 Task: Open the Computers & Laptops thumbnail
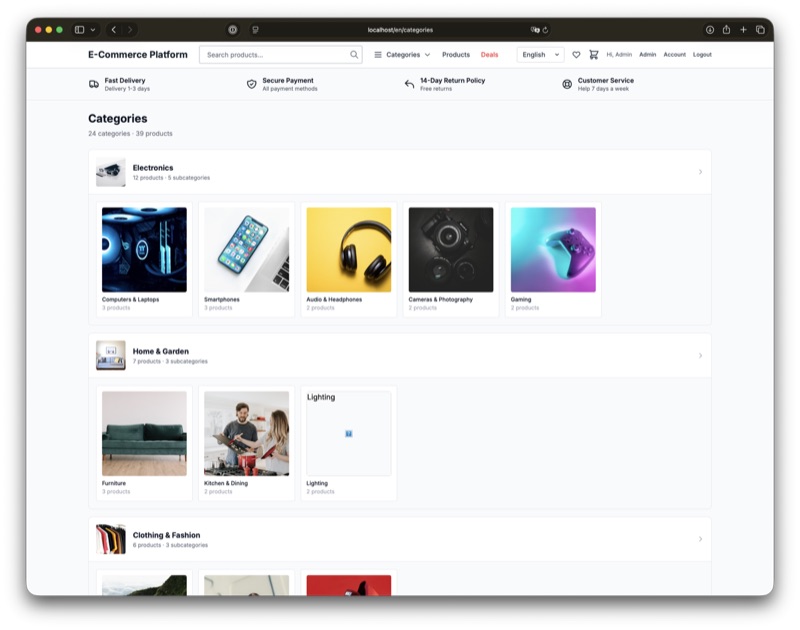click(x=144, y=250)
